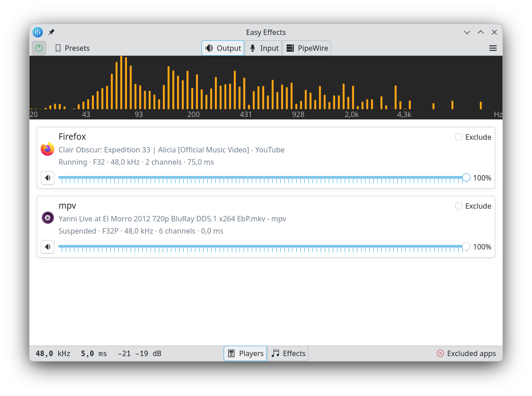Click the Firefox heading text

coord(72,137)
